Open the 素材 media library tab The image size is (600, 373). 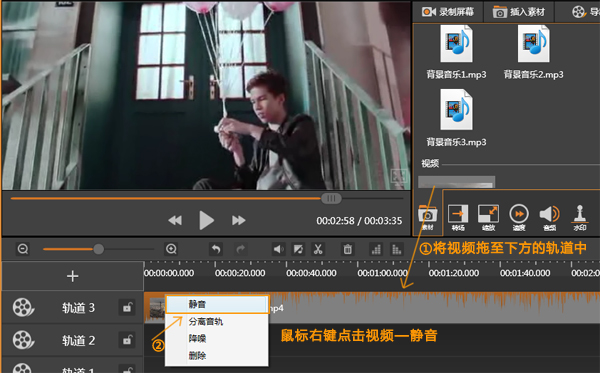(x=427, y=217)
